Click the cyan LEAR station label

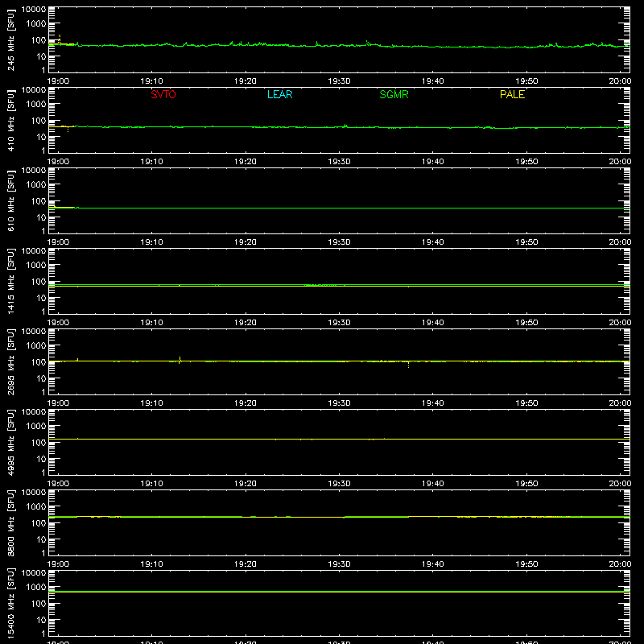point(279,94)
